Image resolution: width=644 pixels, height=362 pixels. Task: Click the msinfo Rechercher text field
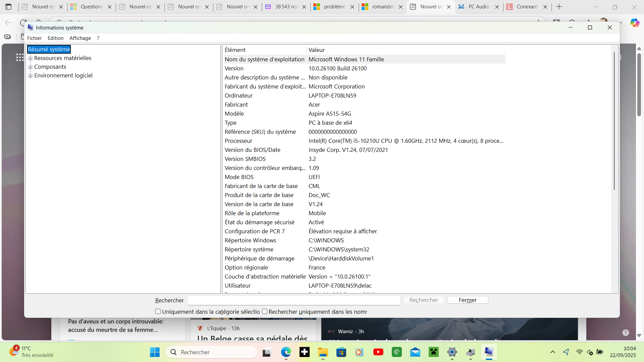294,300
